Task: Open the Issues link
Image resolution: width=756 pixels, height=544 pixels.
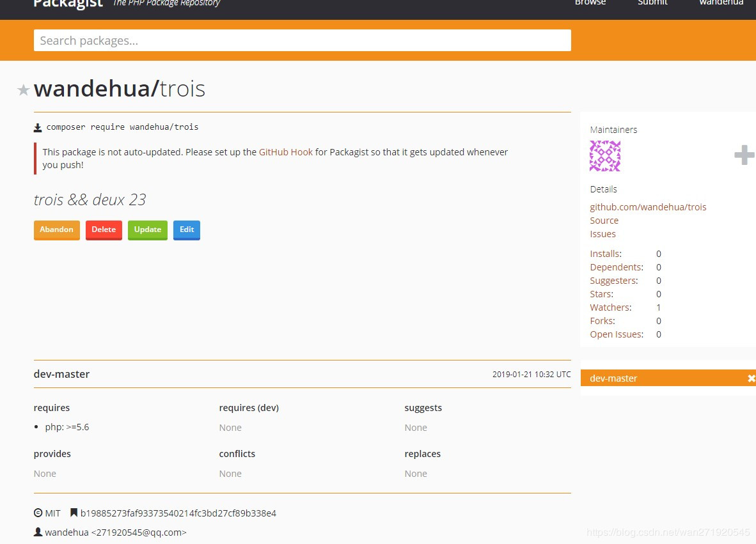Action: (x=602, y=234)
